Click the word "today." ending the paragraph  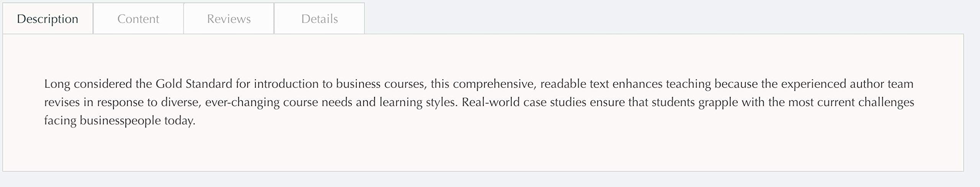pyautogui.click(x=180, y=121)
